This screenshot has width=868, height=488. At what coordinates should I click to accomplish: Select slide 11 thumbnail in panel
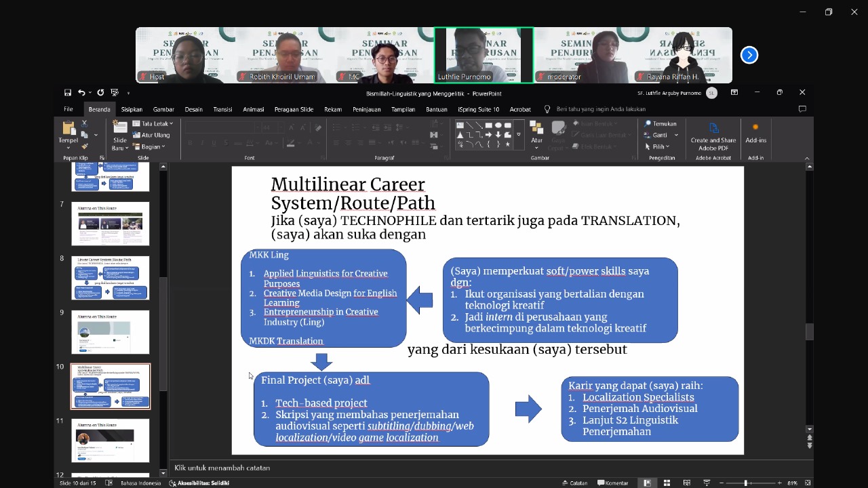coord(111,441)
